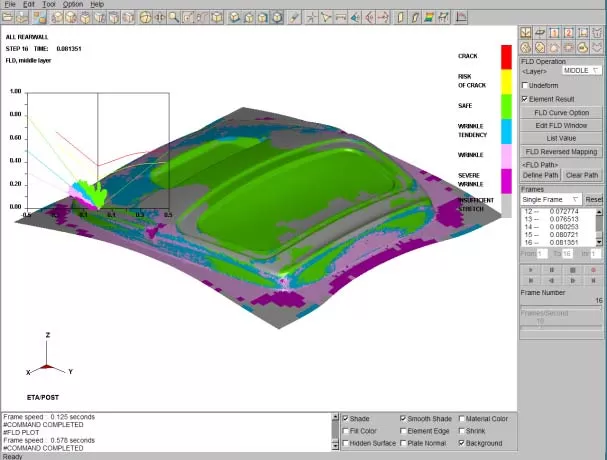Click the side-panel icon labeled 1

click(554, 33)
